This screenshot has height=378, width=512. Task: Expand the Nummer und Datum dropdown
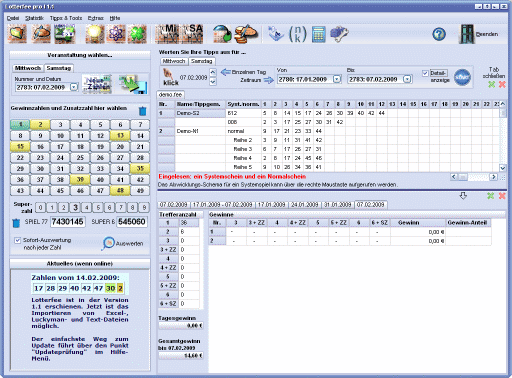click(74, 87)
